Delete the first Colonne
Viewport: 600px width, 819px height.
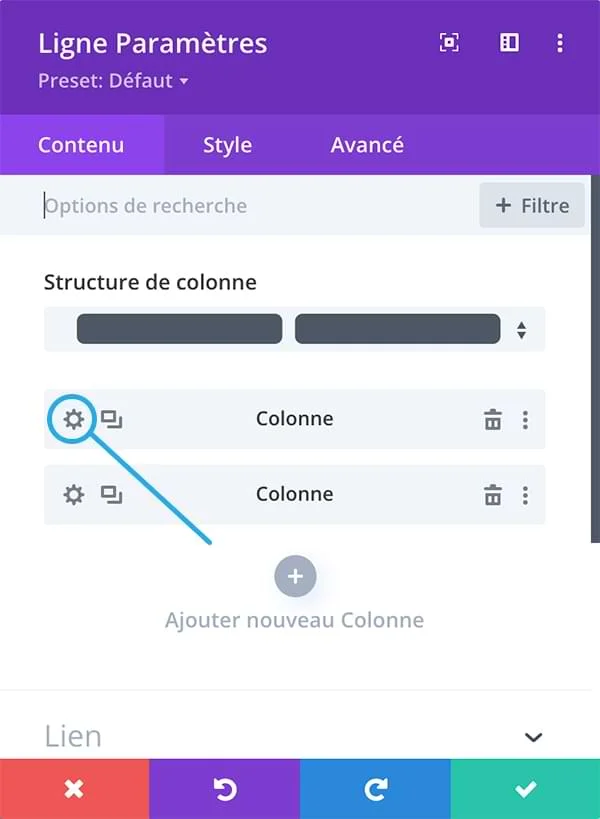point(493,419)
